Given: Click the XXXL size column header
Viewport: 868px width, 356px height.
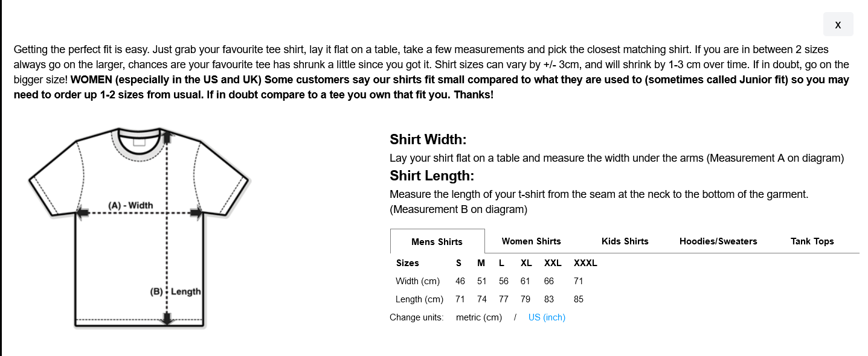Looking at the screenshot, I should (585, 262).
